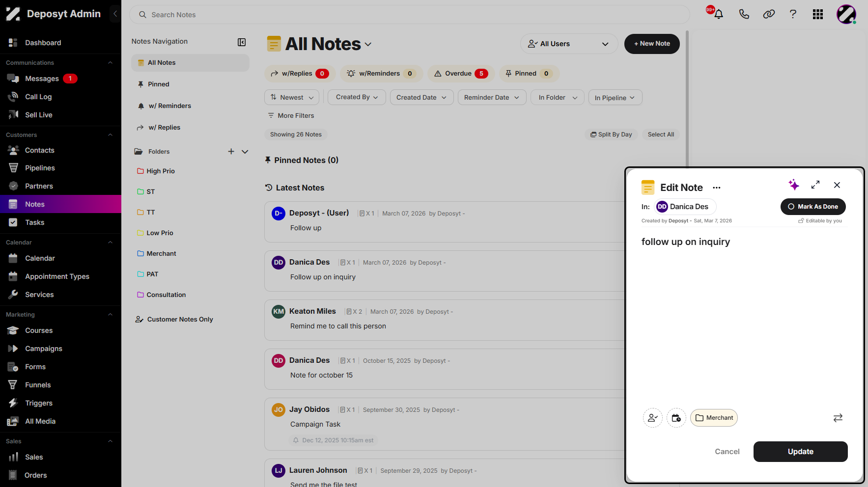Open the apps grid menu
This screenshot has width=868, height=487.
818,14
